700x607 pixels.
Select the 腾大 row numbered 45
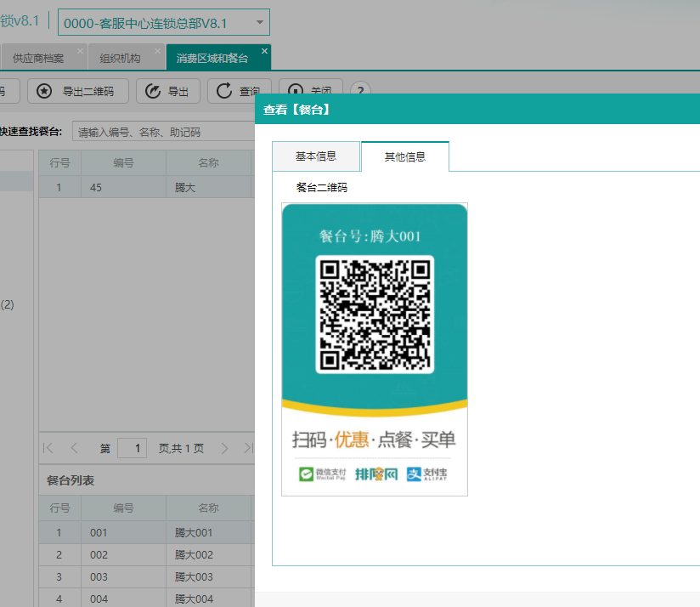pyautogui.click(x=184, y=188)
